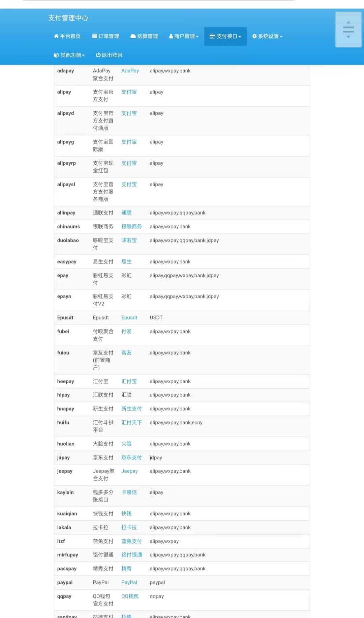
Task: Click the 京东支付 link
Action: click(x=131, y=457)
